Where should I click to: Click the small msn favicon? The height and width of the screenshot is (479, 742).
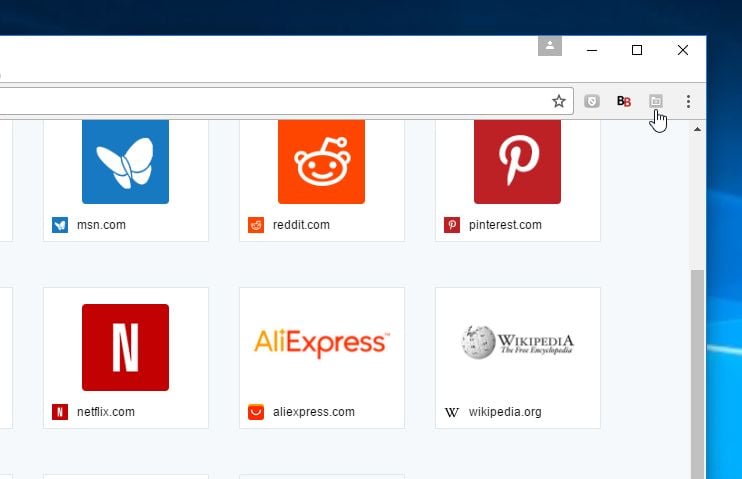point(60,225)
